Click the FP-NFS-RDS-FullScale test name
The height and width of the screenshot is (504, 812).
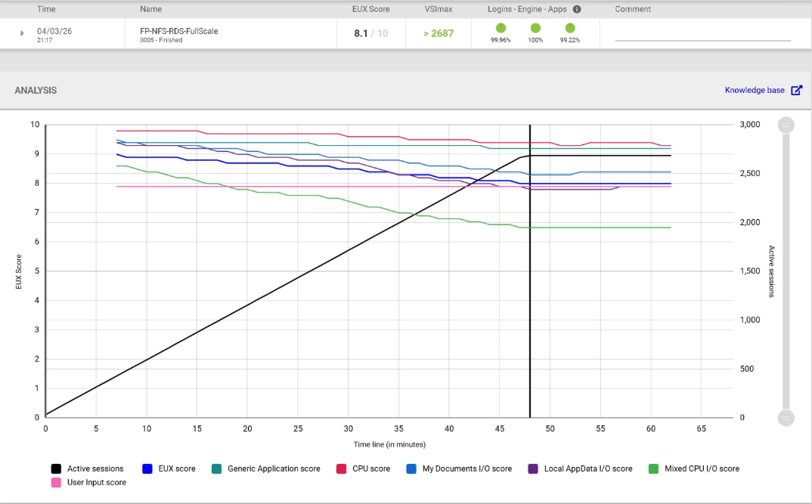(x=178, y=31)
